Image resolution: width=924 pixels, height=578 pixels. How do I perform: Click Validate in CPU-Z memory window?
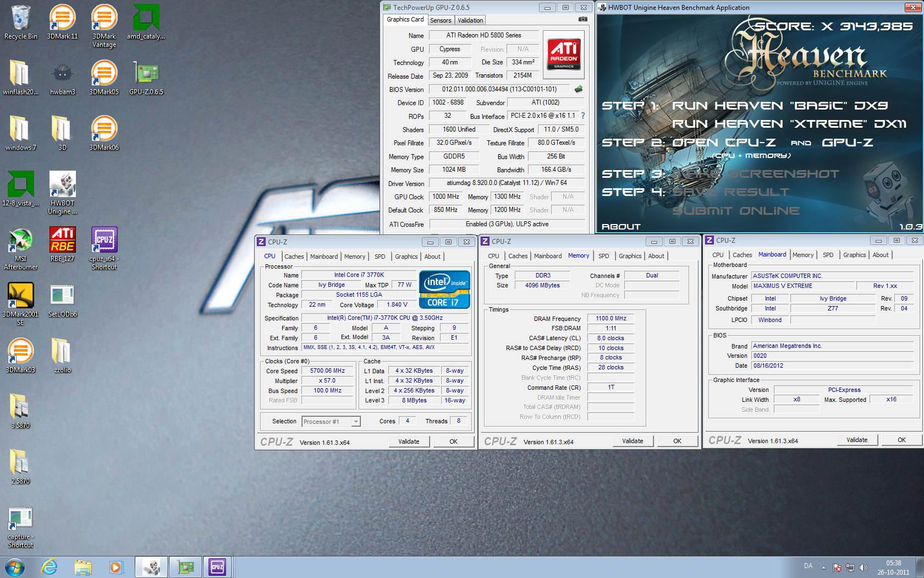click(x=632, y=441)
